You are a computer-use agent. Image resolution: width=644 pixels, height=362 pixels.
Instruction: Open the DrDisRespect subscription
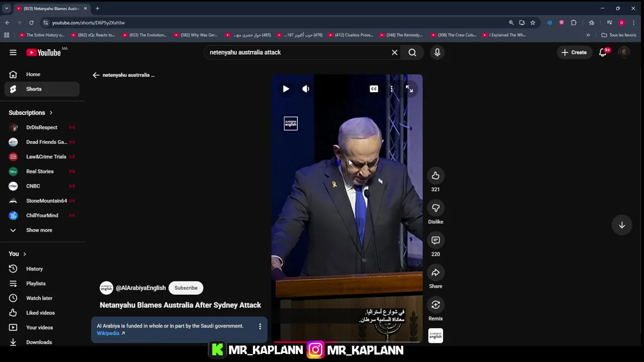tap(42, 127)
